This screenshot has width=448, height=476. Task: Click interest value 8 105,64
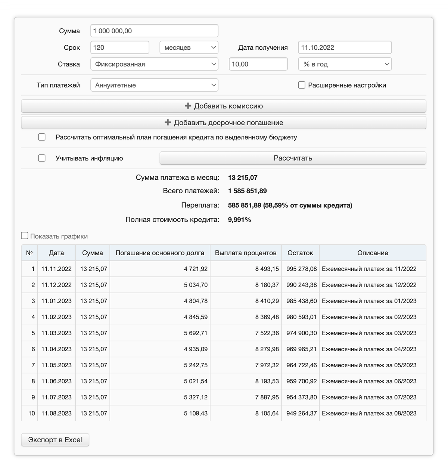[267, 414]
